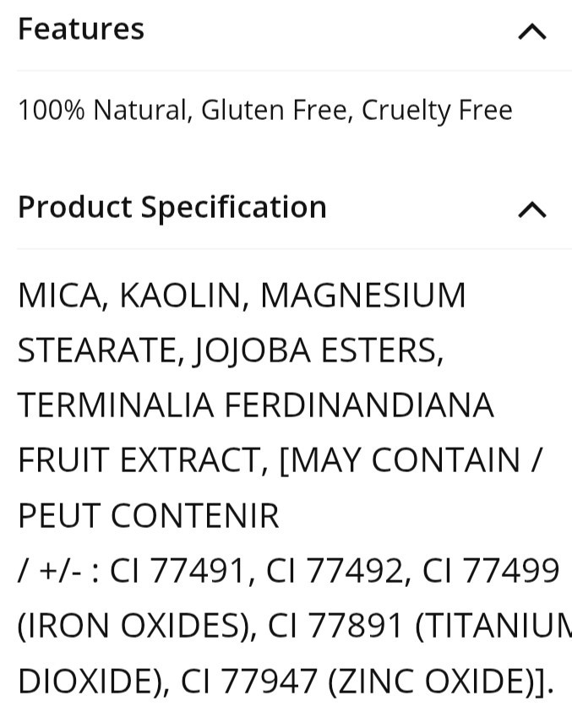Click the JOJOBA ESTERS ingredient text
572x728 pixels.
pos(319,350)
